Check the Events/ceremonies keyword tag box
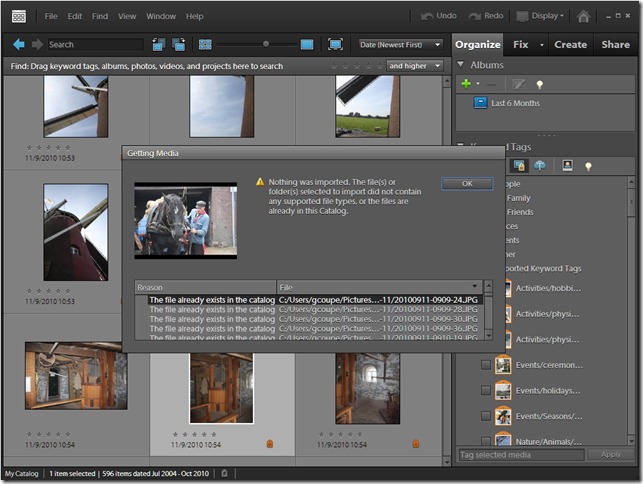The height and width of the screenshot is (484, 643). [x=486, y=365]
